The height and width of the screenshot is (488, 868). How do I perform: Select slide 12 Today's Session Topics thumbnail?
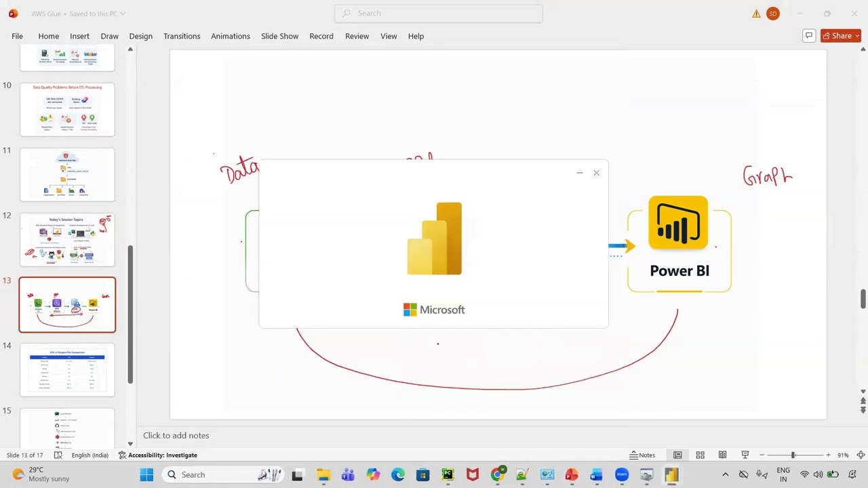tap(67, 239)
